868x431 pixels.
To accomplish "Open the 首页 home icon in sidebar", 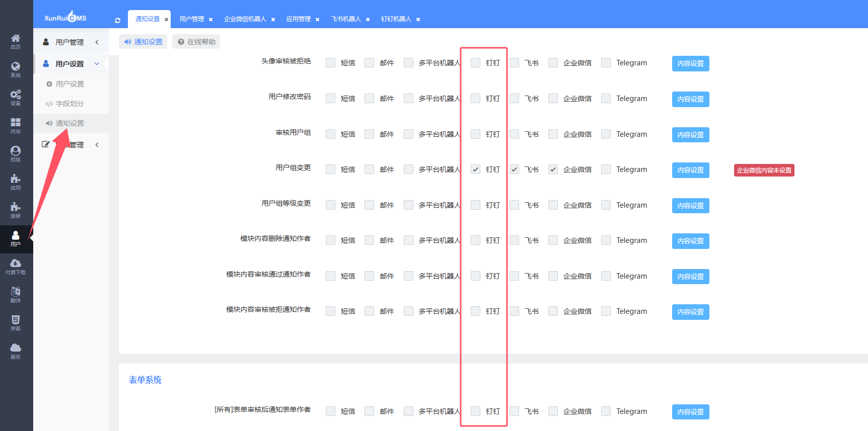I will tap(16, 41).
